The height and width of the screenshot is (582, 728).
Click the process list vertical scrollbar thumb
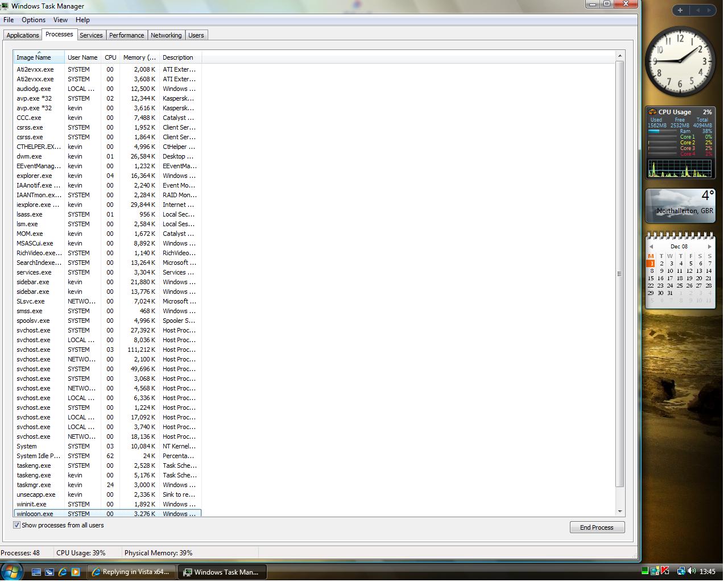point(620,273)
